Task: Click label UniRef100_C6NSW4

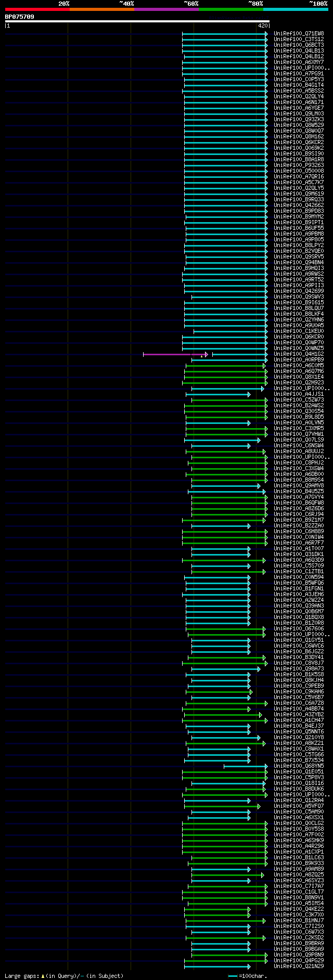Action: 299,446
